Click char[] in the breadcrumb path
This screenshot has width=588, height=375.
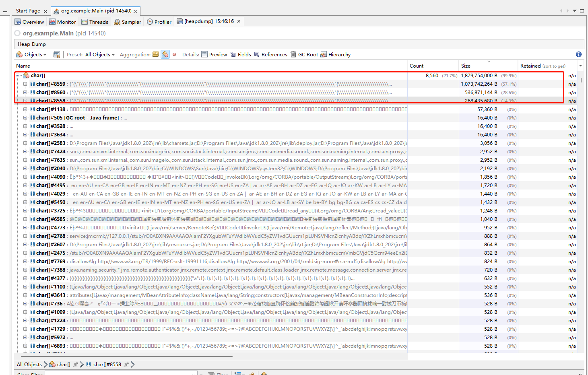point(64,365)
